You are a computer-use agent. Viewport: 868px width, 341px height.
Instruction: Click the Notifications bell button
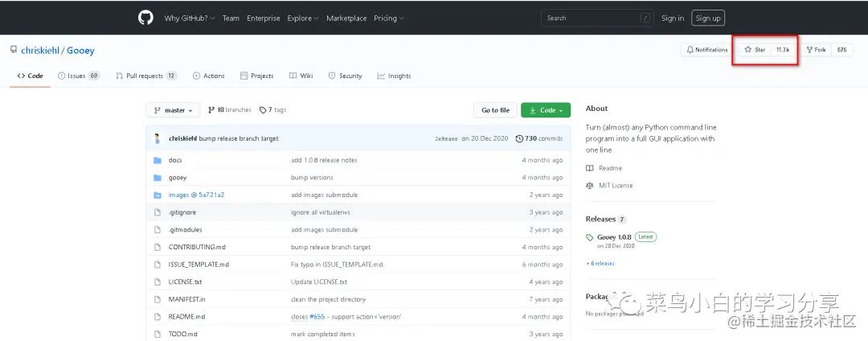707,50
